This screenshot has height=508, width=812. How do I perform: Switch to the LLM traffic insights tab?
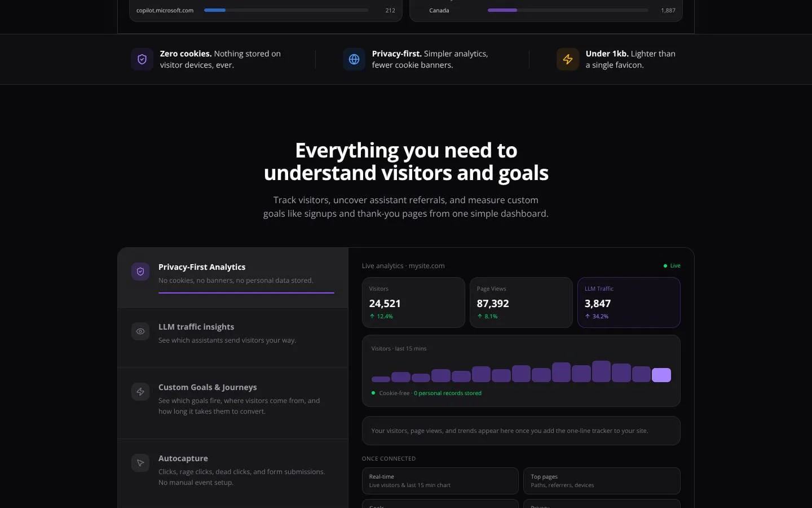(x=233, y=338)
